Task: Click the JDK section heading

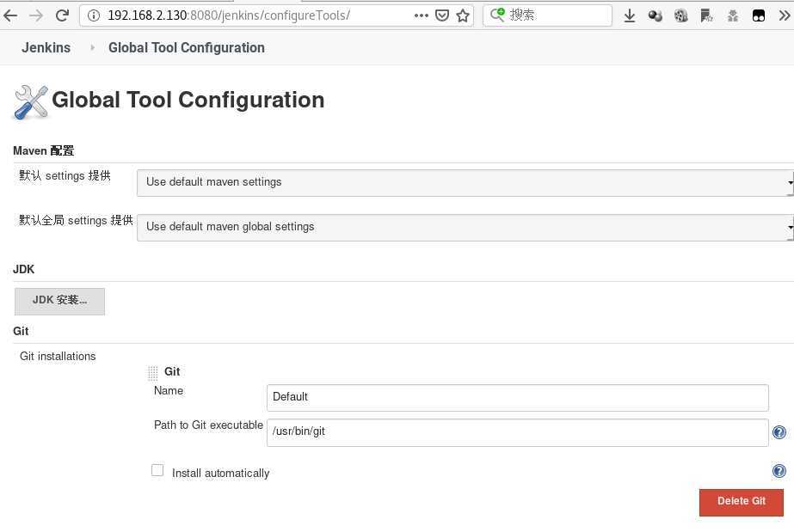Action: coord(24,269)
